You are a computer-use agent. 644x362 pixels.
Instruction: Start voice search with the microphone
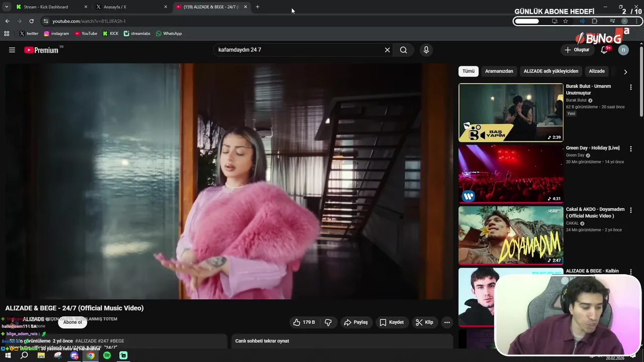(x=426, y=50)
